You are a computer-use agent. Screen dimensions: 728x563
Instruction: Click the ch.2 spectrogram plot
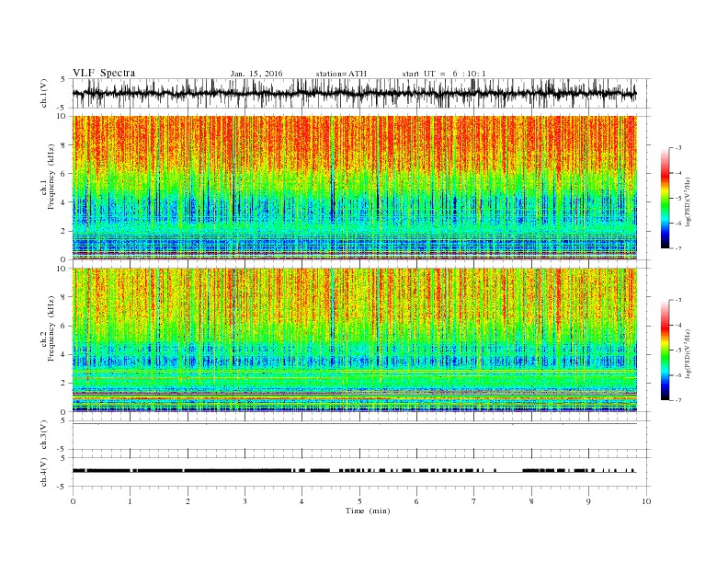[355, 339]
